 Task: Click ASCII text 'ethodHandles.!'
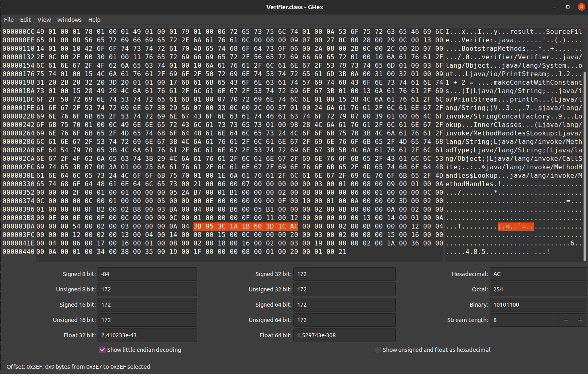click(474, 184)
